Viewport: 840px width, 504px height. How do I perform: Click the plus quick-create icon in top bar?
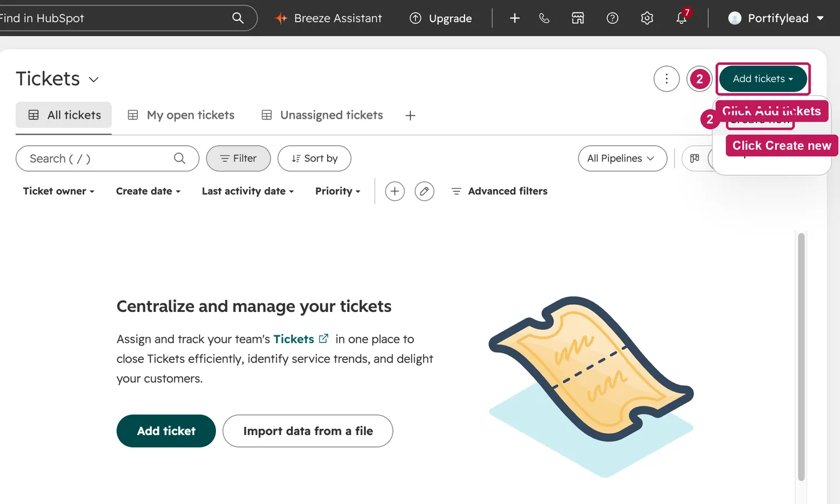pyautogui.click(x=514, y=18)
